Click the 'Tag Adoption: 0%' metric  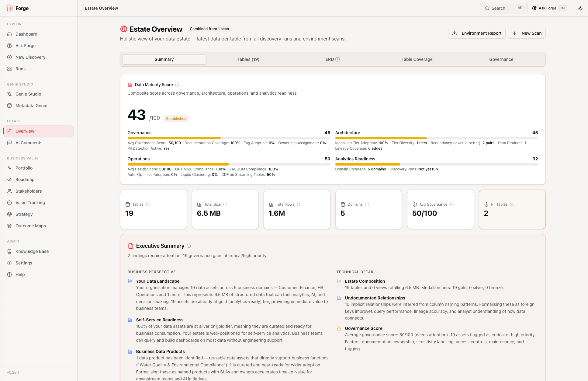[259, 143]
